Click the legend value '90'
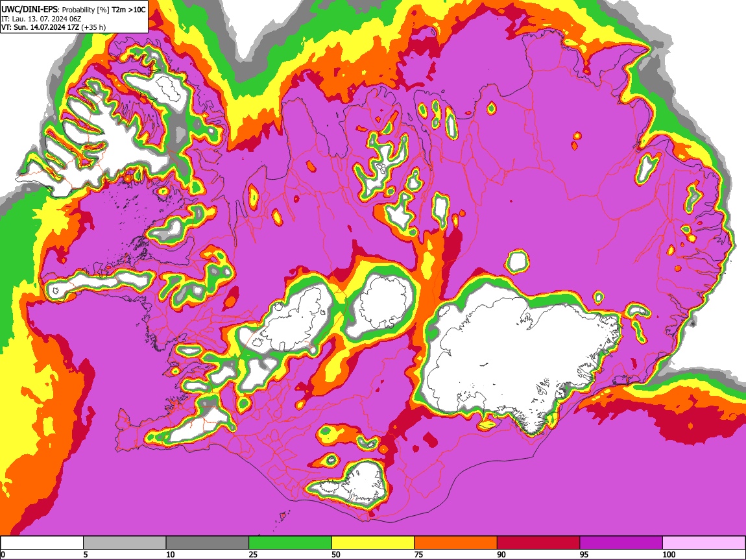The width and height of the screenshot is (746, 560). click(x=501, y=554)
